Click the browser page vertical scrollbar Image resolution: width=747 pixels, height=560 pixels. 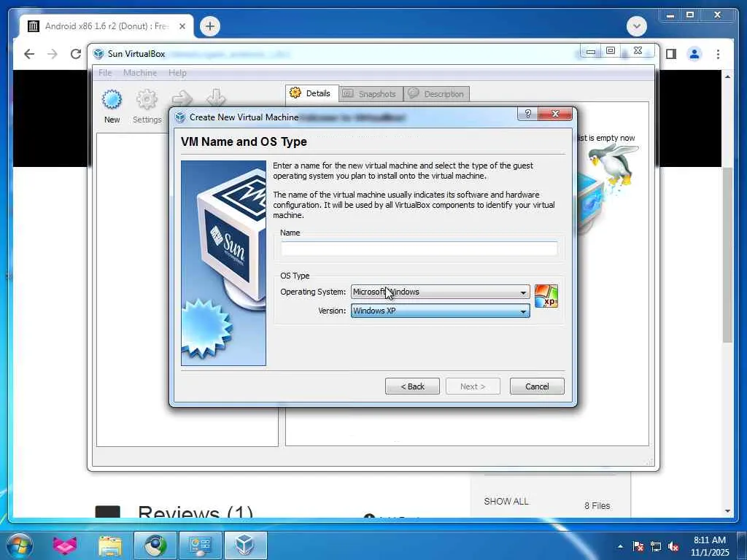(727, 254)
